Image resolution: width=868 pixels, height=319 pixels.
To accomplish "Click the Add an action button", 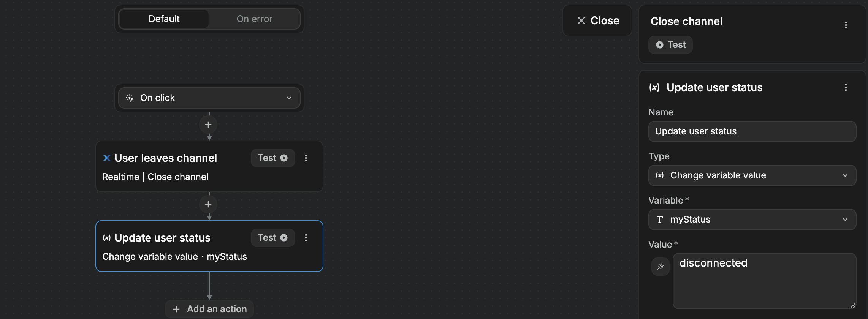I will tap(209, 309).
